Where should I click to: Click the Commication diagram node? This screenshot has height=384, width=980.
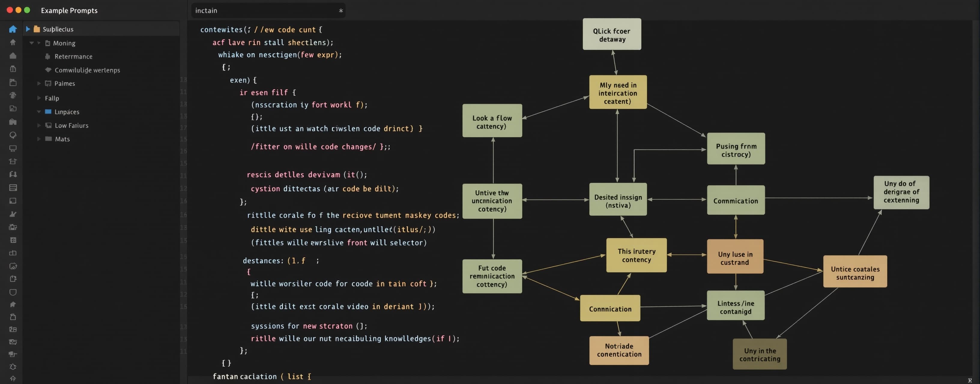click(736, 200)
